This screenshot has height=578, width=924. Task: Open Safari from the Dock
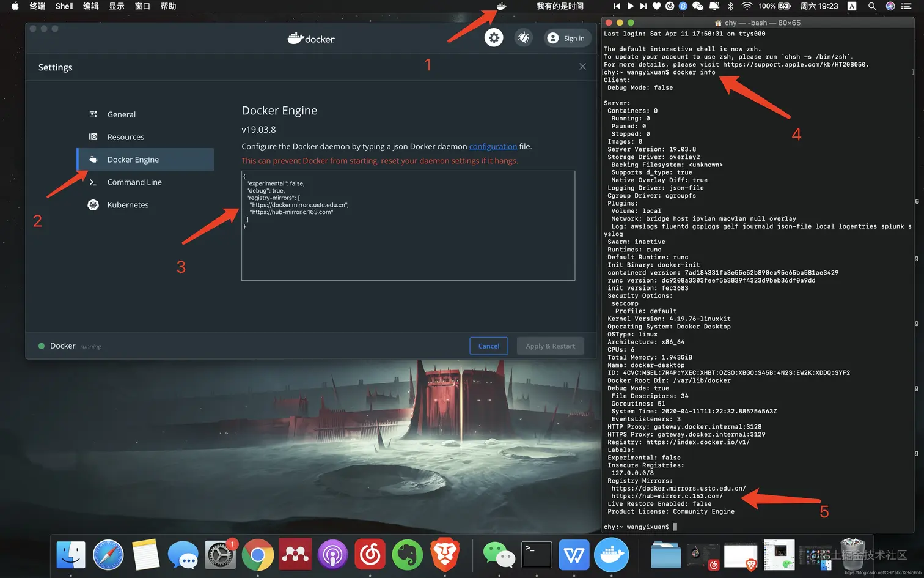pyautogui.click(x=108, y=555)
